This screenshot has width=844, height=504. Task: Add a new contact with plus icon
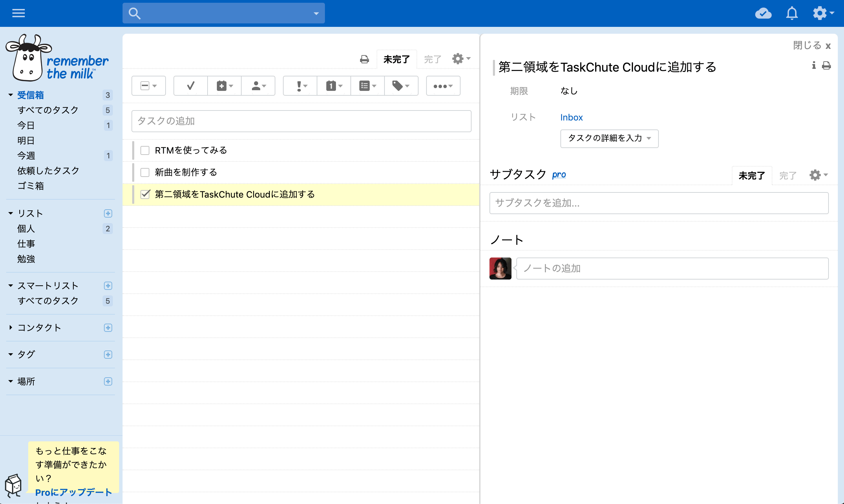108,328
